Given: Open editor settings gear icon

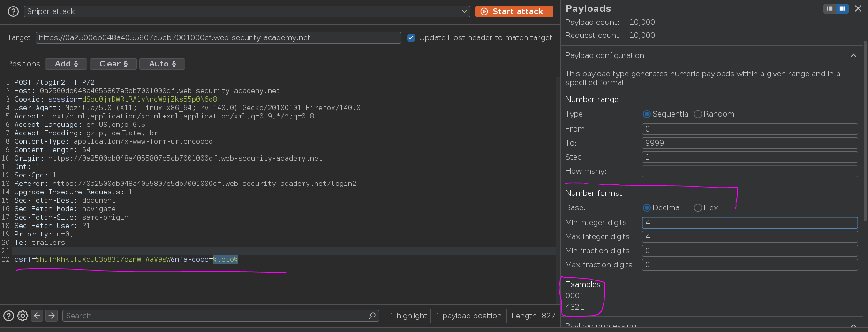Looking at the screenshot, I should click(x=23, y=316).
